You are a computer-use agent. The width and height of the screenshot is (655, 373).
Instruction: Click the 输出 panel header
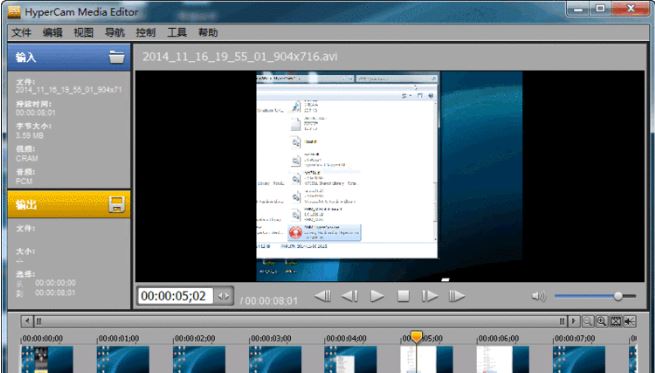click(x=69, y=204)
